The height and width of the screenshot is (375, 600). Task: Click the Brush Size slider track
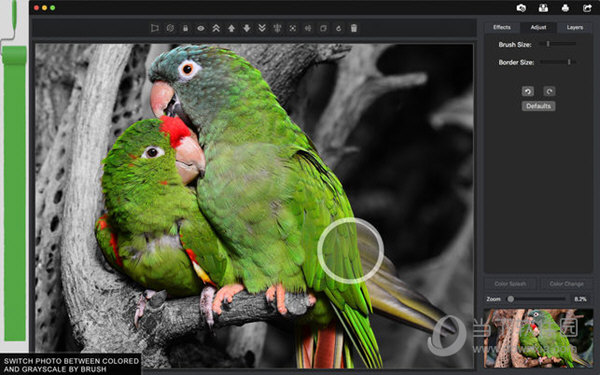[557, 44]
